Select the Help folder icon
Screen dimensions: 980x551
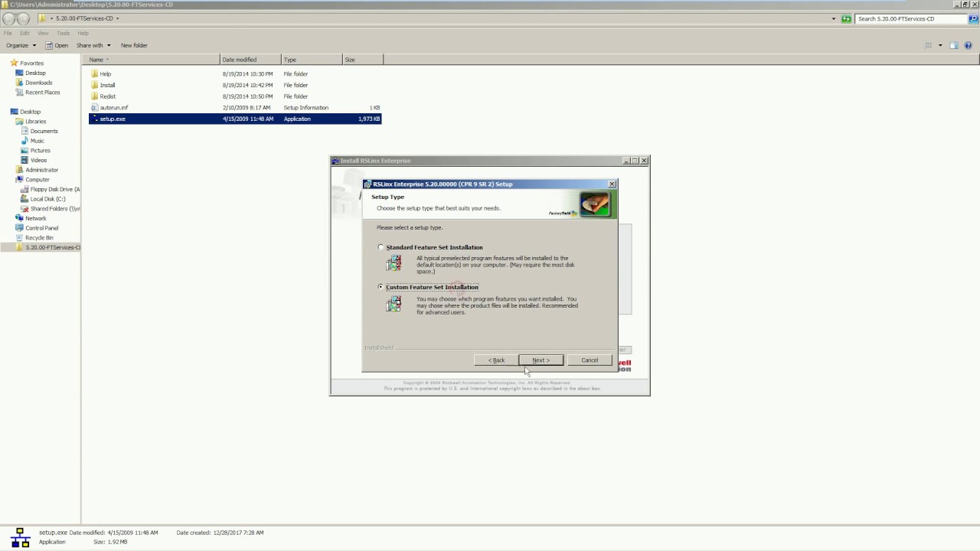coord(94,74)
